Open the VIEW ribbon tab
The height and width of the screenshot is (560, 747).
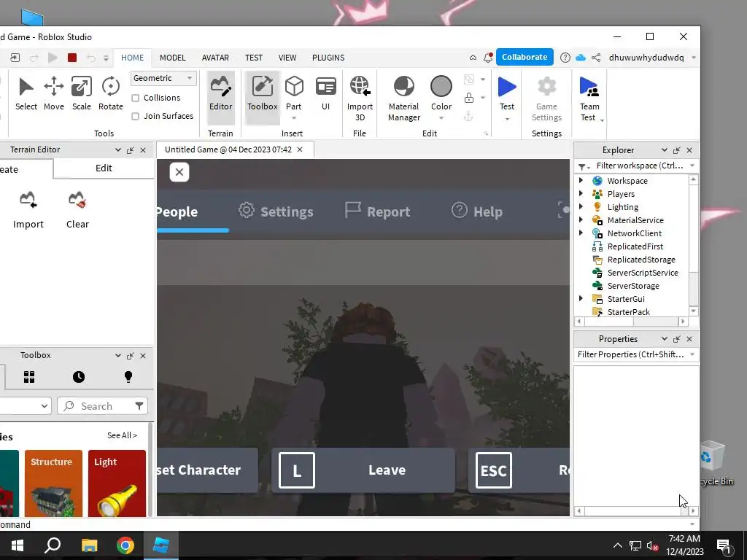[x=287, y=58]
